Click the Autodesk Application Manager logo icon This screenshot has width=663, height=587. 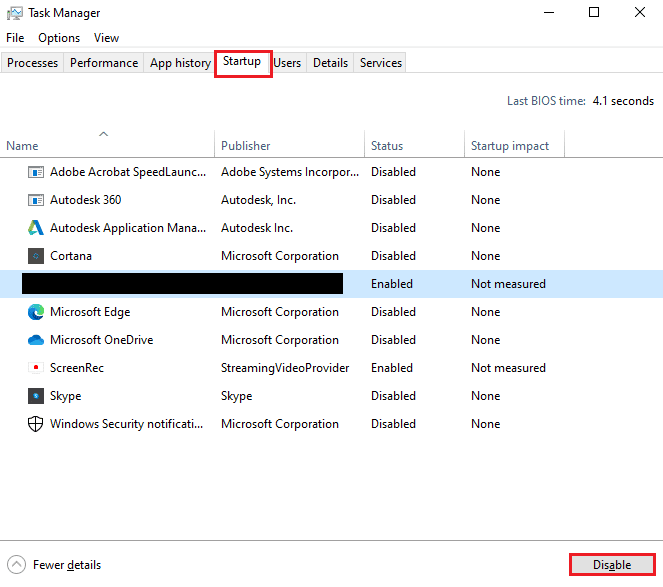[36, 228]
